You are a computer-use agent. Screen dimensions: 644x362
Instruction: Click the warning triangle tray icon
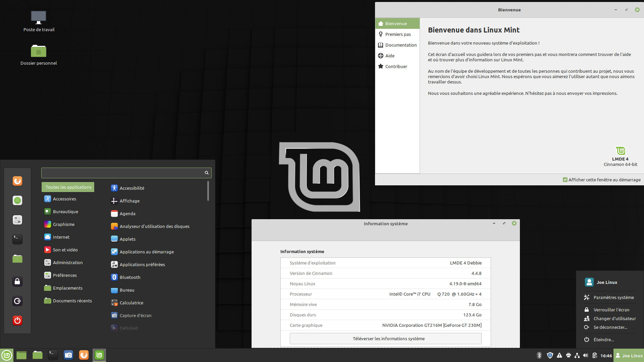coord(559,355)
